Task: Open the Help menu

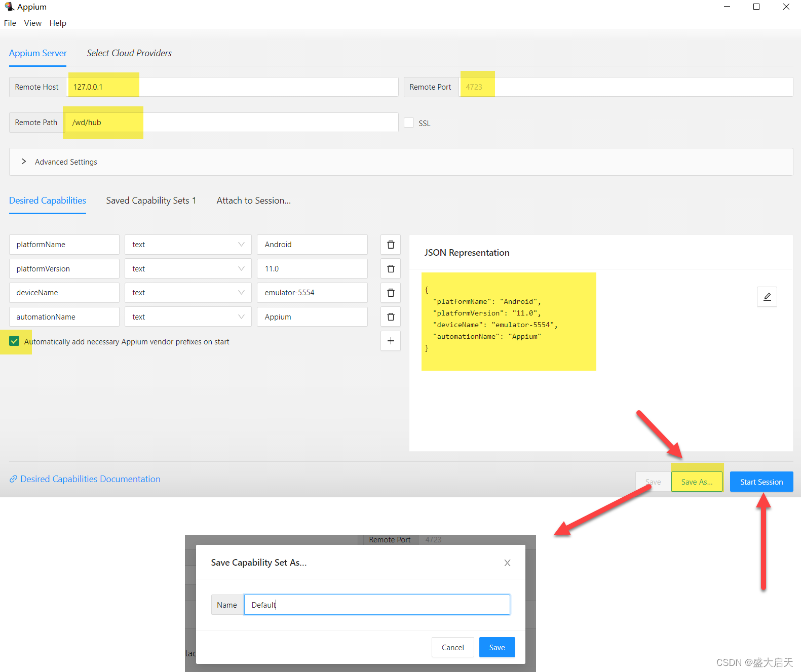Action: tap(58, 23)
